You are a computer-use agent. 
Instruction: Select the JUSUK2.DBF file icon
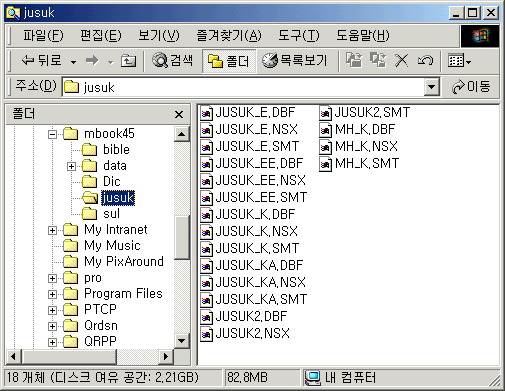(x=207, y=317)
